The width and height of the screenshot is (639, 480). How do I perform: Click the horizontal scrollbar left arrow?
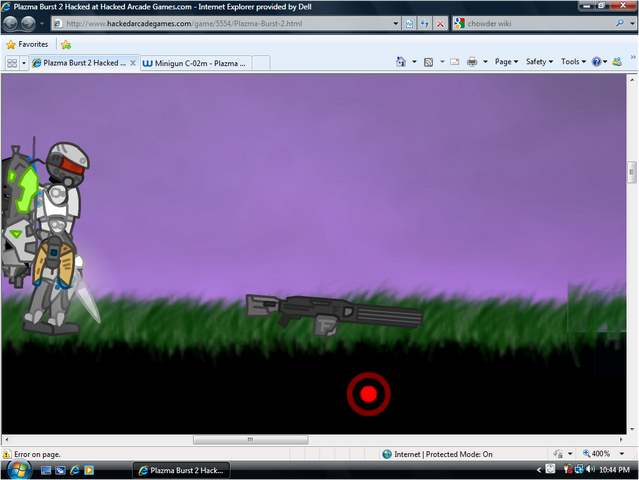point(7,440)
